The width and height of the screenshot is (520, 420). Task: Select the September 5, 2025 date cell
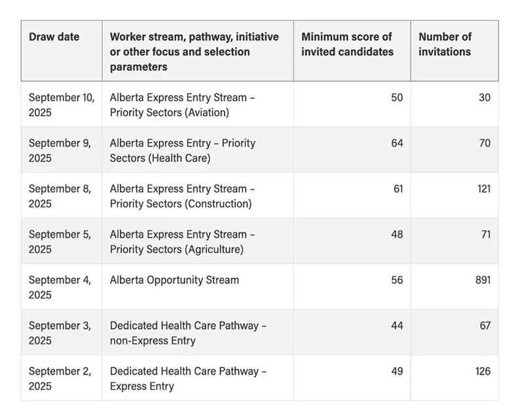tap(60, 241)
